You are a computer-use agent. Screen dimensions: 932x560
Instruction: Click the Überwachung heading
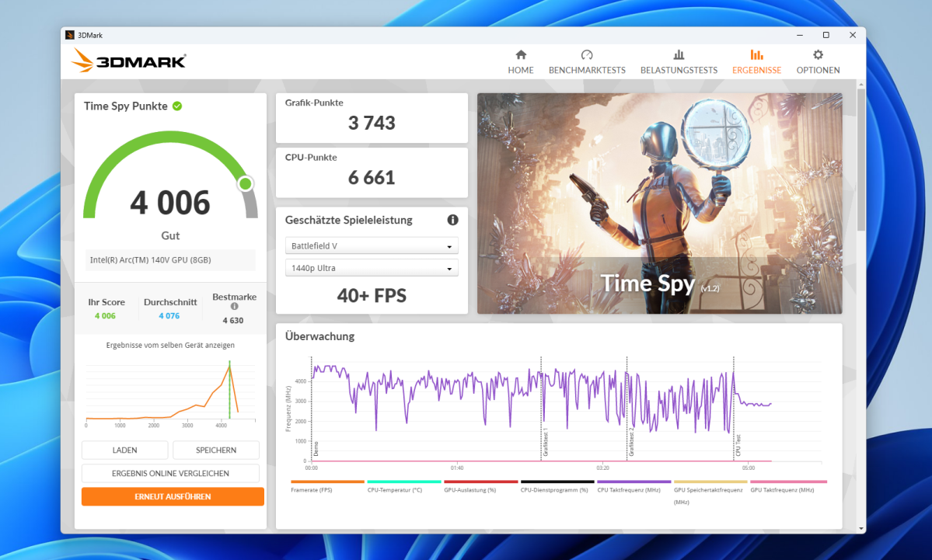tap(319, 336)
